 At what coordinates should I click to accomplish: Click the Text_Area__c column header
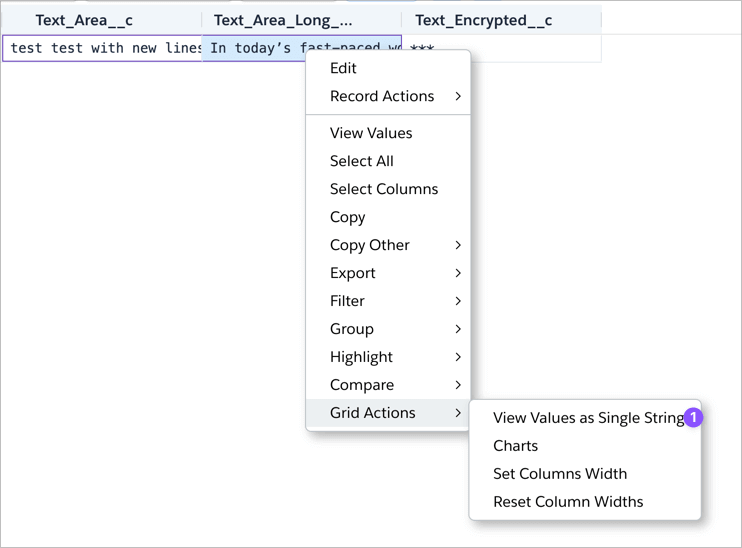(x=84, y=20)
